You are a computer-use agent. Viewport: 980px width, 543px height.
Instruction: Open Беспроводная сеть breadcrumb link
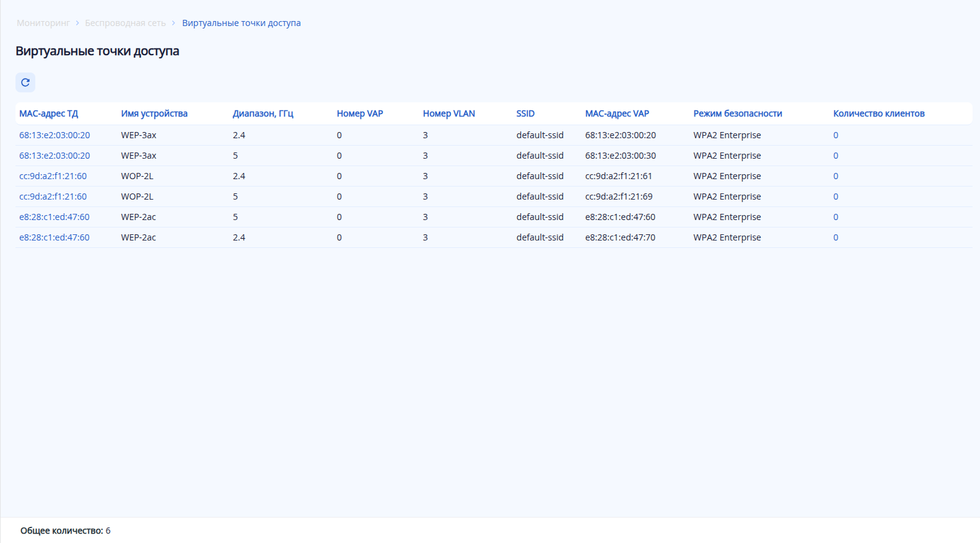coord(125,23)
